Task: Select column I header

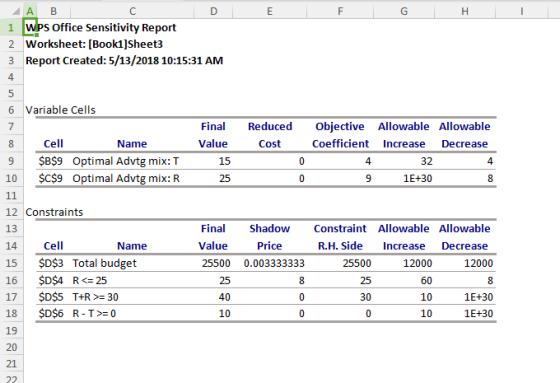Action: tap(522, 11)
